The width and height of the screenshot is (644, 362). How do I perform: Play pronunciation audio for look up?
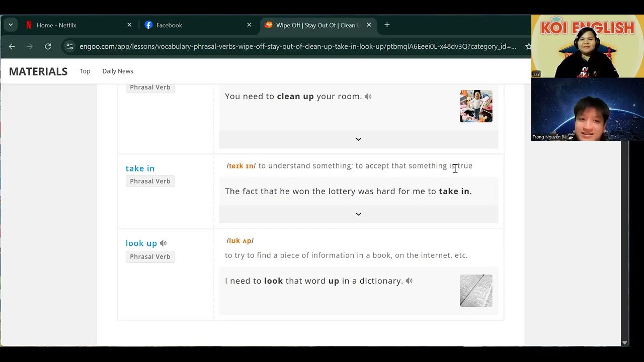click(x=163, y=243)
